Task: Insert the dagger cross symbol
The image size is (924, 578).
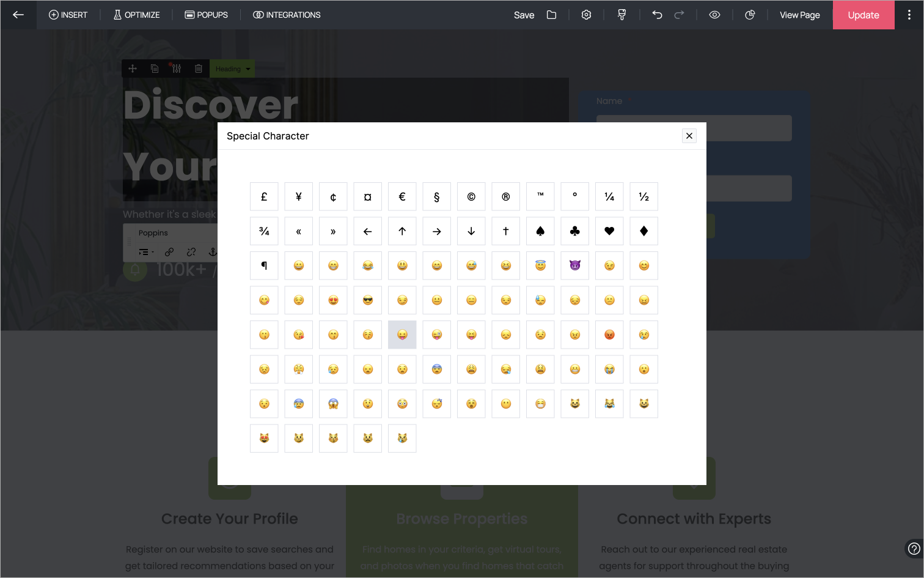Action: [506, 231]
